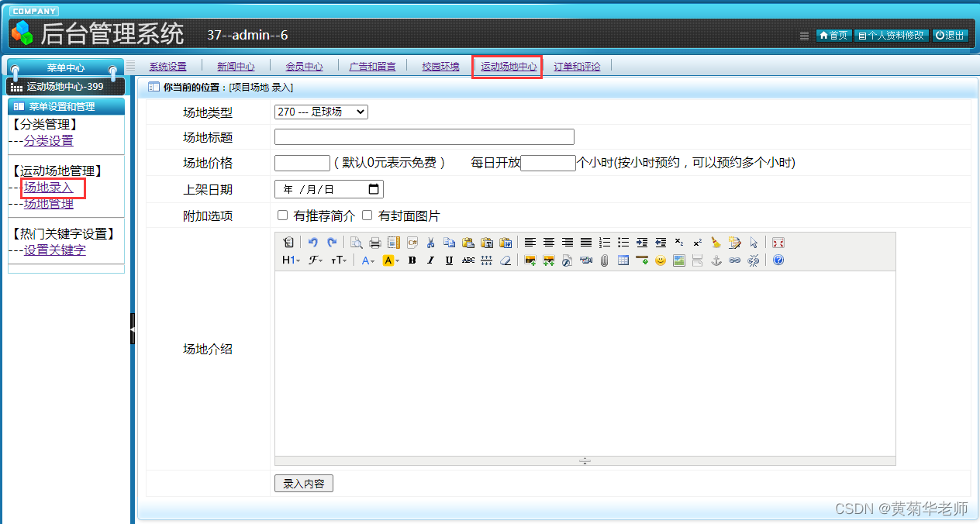980x524 pixels.
Task: Open the 场地类型 dropdown
Action: [321, 112]
